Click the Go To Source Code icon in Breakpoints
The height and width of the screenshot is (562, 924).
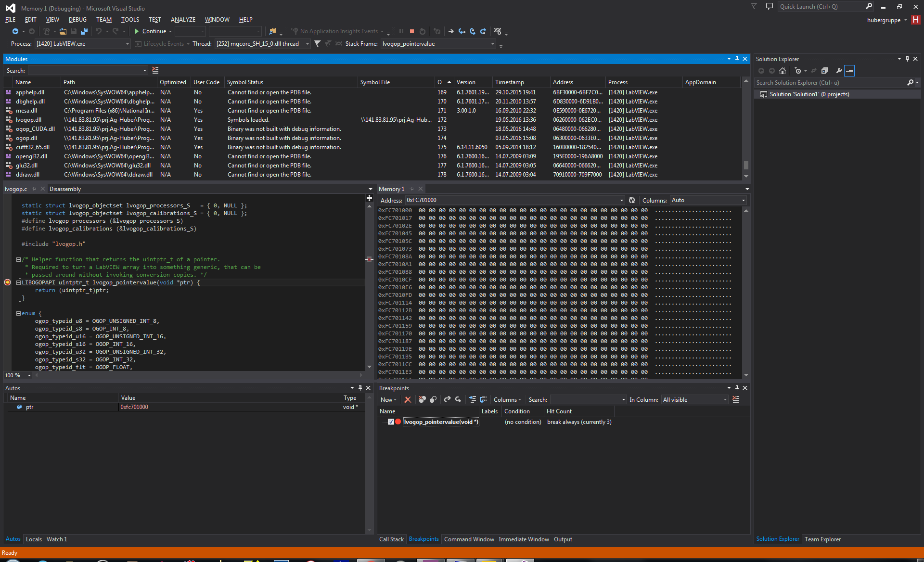tap(473, 400)
